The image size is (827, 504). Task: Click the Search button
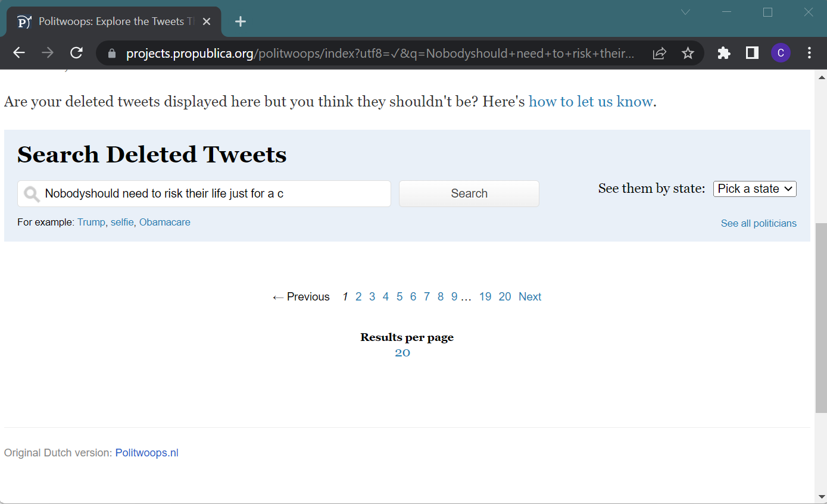click(x=469, y=193)
